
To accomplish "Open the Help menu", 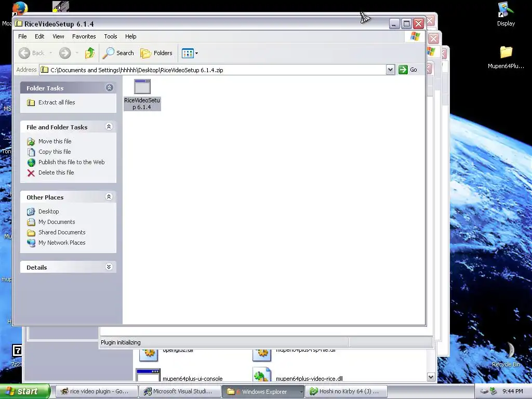I will pos(130,36).
